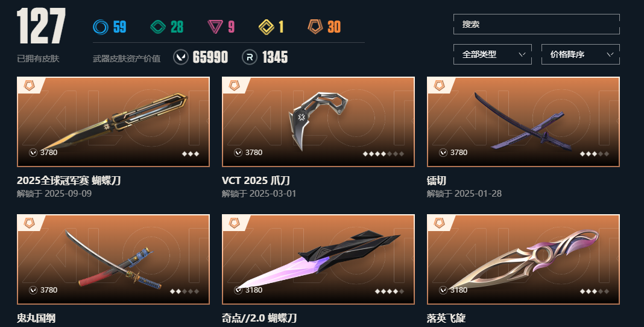Open the 鬼丸国纲 katana skin card
Viewport: 644px width, 327px height.
tap(113, 259)
